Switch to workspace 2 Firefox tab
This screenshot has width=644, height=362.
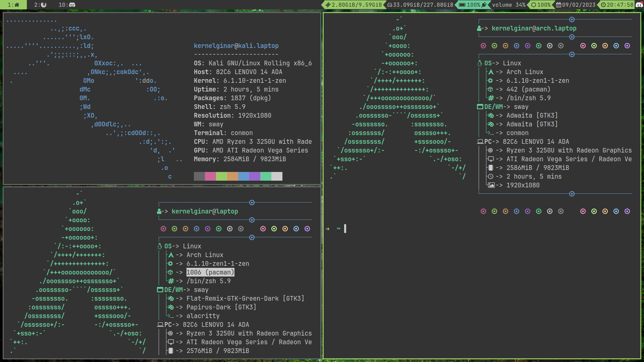pos(41,5)
